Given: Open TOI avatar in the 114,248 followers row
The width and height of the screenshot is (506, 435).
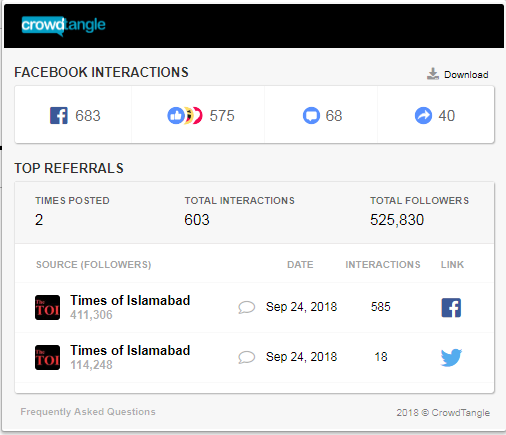Looking at the screenshot, I should click(x=47, y=357).
